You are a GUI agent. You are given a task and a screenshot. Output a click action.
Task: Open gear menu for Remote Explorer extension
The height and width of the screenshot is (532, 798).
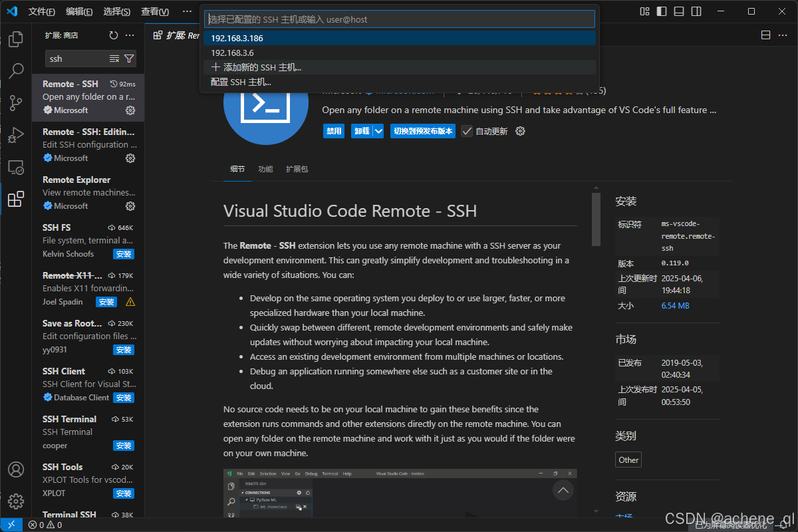coord(130,206)
